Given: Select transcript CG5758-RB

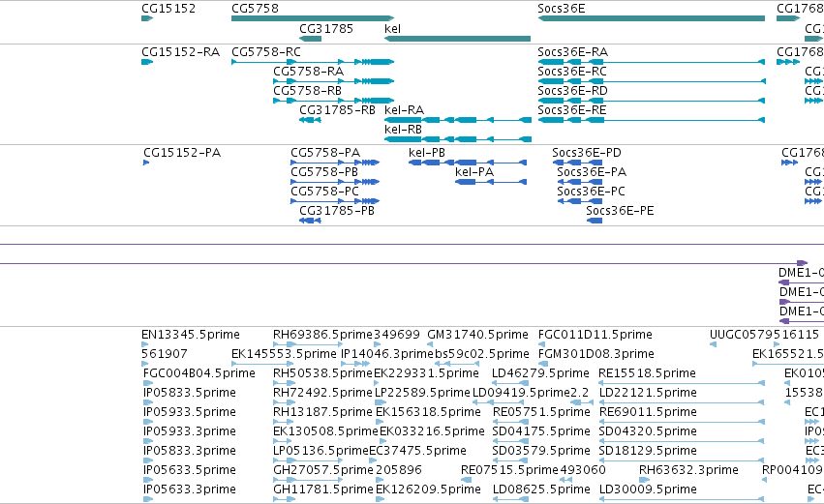Looking at the screenshot, I should click(x=307, y=91).
